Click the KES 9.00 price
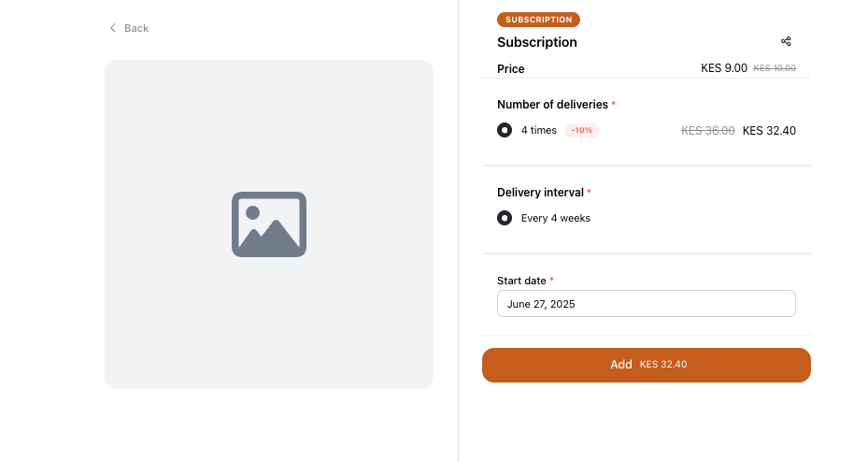 [x=723, y=68]
